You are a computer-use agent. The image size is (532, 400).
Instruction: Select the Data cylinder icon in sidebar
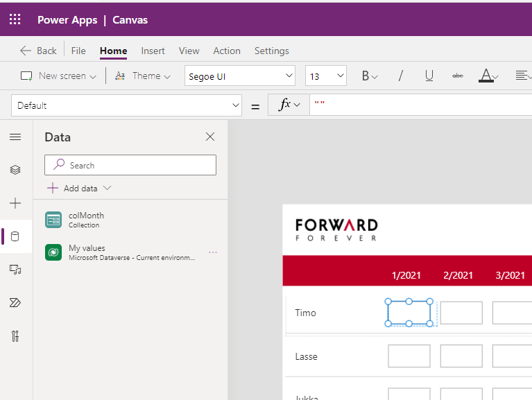[15, 236]
